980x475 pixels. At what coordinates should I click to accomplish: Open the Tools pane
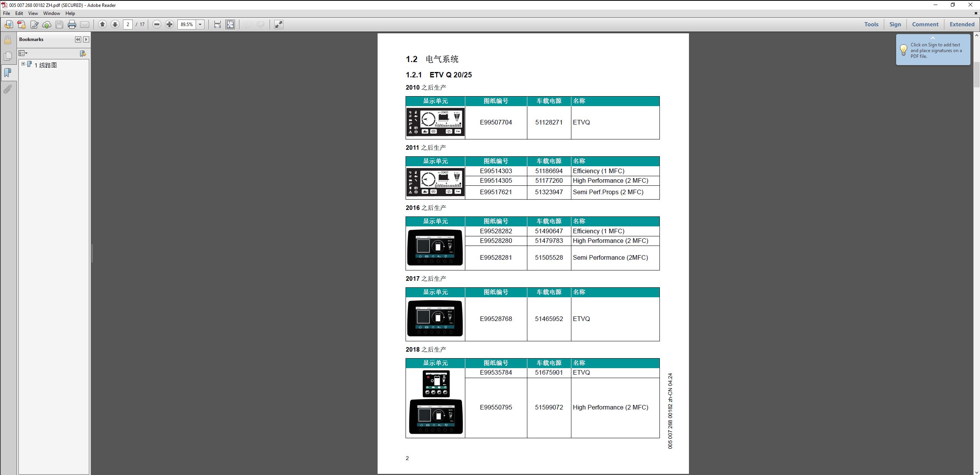click(x=871, y=24)
